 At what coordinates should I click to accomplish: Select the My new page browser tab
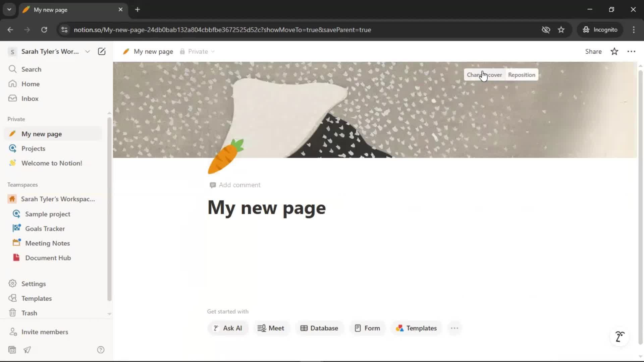click(73, 10)
